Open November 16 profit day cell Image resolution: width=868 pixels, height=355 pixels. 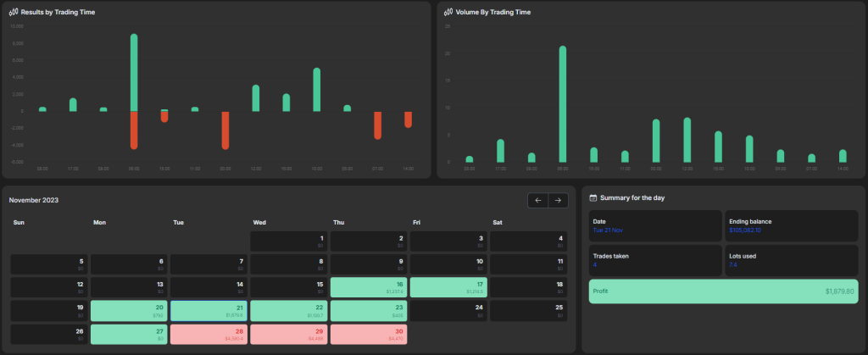coord(370,287)
